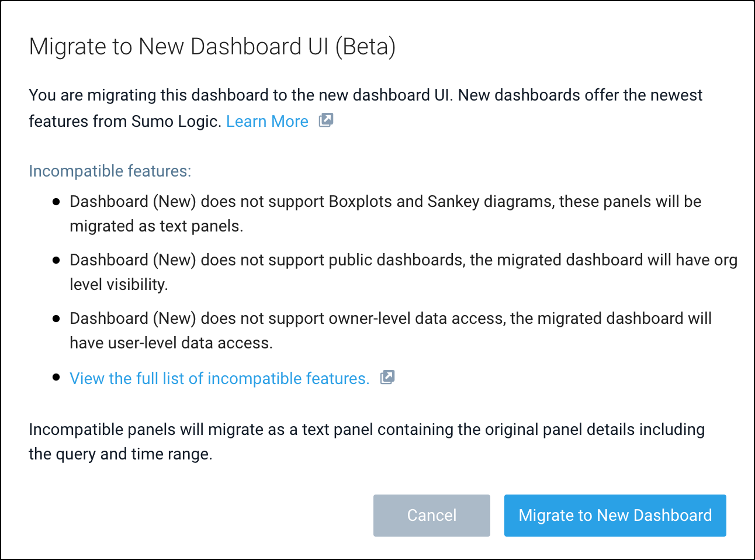Click the public dashboards text line
This screenshot has width=755, height=560.
403,260
